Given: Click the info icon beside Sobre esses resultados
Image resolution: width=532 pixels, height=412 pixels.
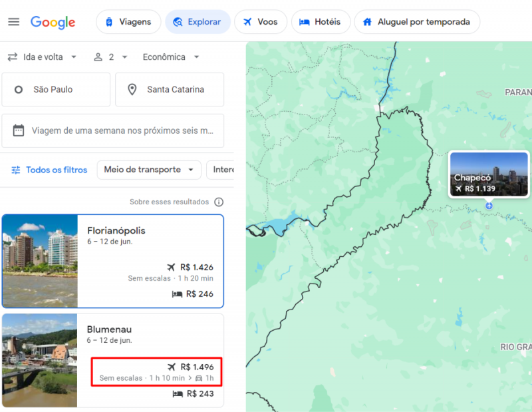Looking at the screenshot, I should (x=219, y=202).
